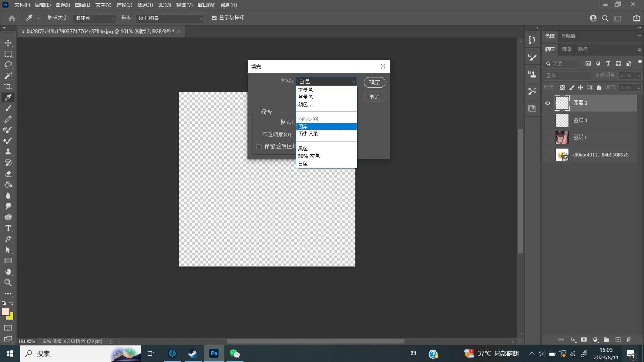644x362 pixels.
Task: Choose 前景色 from the contents list
Action: click(326, 90)
